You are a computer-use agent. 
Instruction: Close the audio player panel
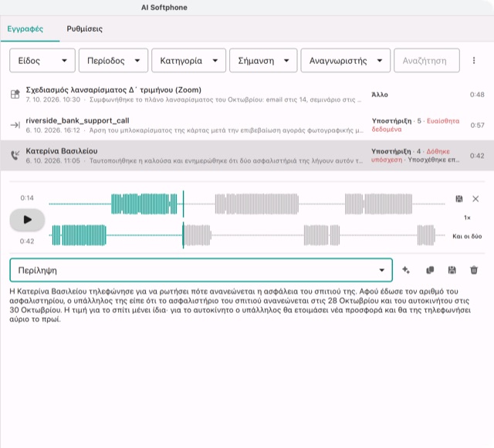click(x=475, y=199)
